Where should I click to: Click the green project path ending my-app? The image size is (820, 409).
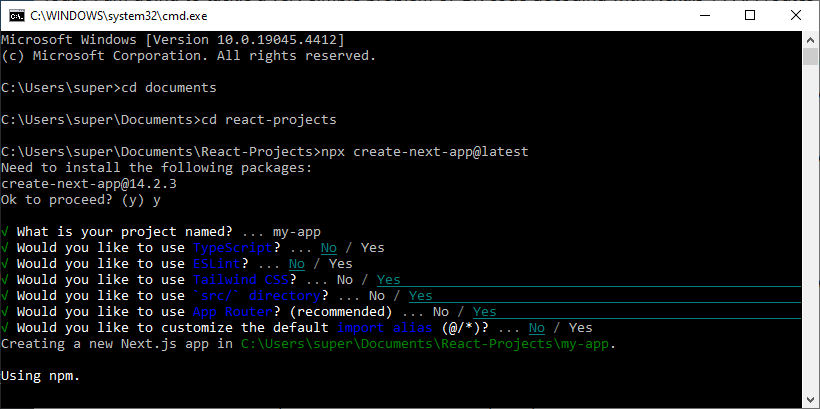coord(425,344)
